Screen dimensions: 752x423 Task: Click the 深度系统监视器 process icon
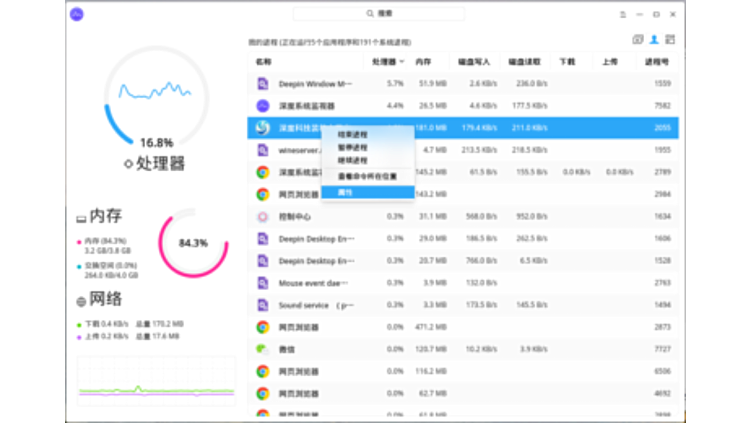[x=262, y=105]
